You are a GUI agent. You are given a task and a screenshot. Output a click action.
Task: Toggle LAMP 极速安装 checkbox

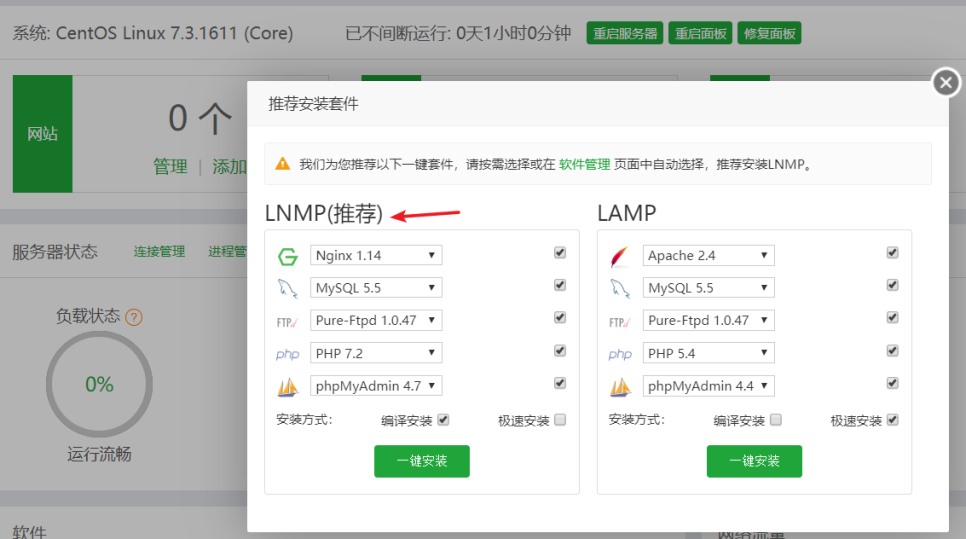click(x=893, y=420)
